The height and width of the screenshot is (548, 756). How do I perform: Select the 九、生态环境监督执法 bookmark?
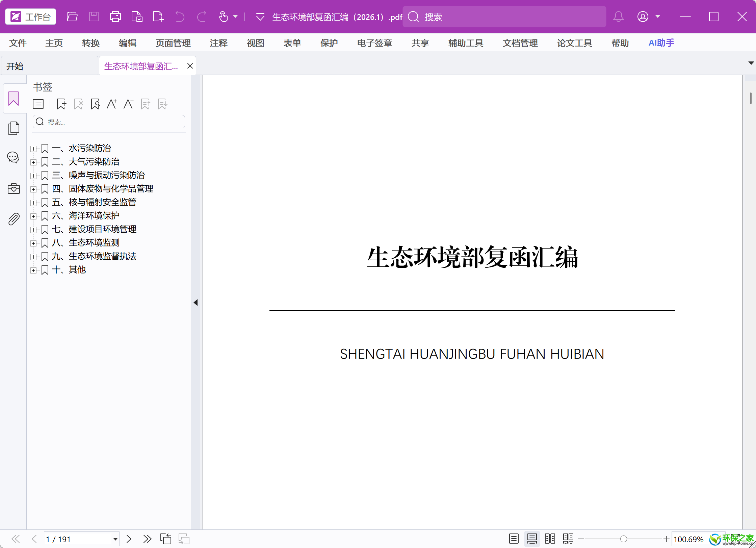point(94,256)
